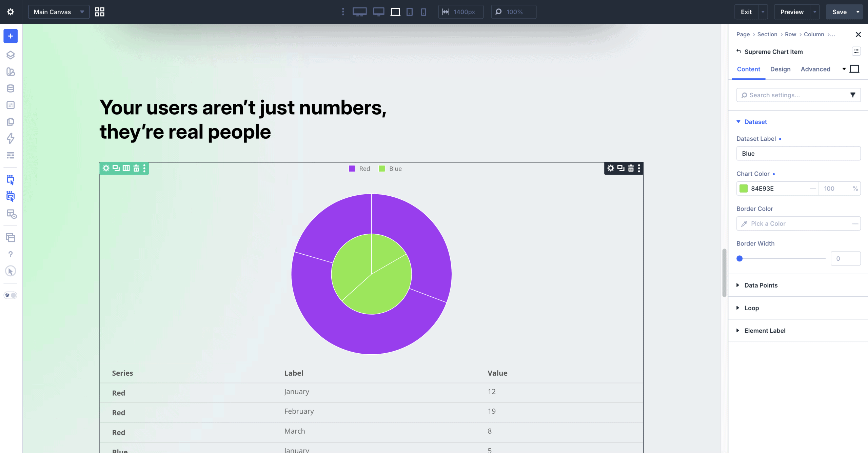Open the three-dot menu beside device icons
Viewport: 868px width, 453px height.
[343, 12]
